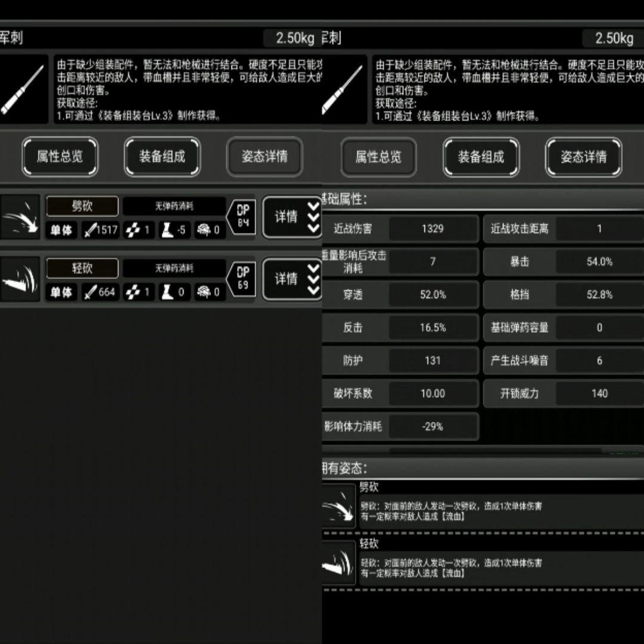The image size is (644, 644).
Task: Select the 劈砍 name label in left panel
Action: point(82,206)
